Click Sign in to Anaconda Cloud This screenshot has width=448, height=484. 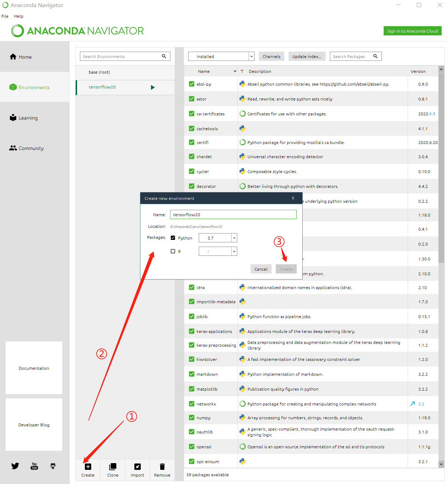pyautogui.click(x=412, y=31)
